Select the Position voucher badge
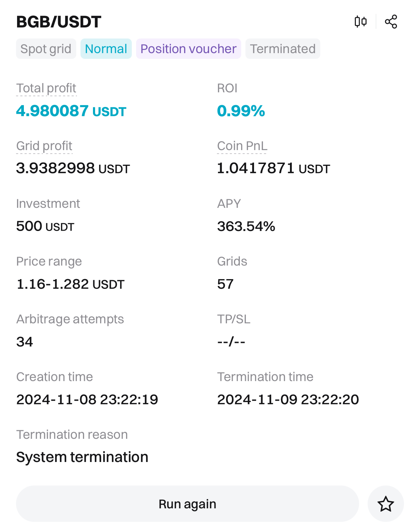Viewport: 420px width, 529px height. click(188, 48)
